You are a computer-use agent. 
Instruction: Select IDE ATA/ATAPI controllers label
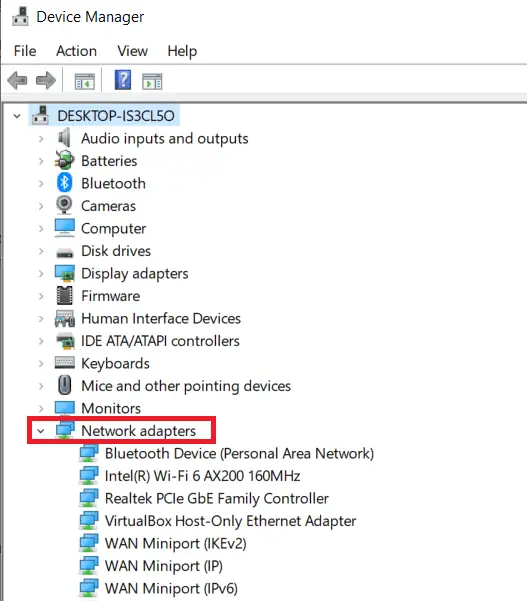pyautogui.click(x=160, y=341)
